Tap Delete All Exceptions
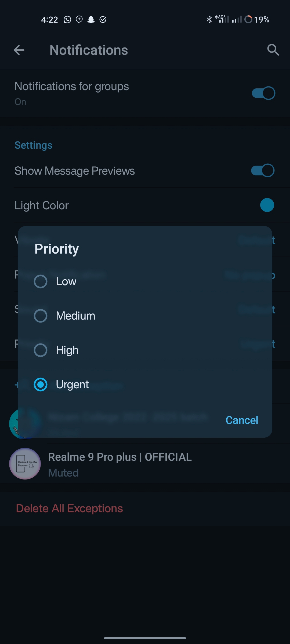The width and height of the screenshot is (290, 644). pyautogui.click(x=69, y=508)
